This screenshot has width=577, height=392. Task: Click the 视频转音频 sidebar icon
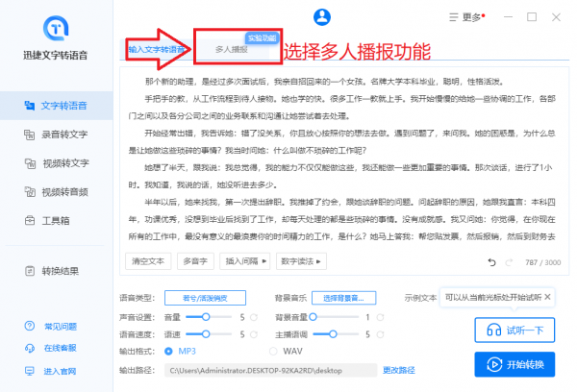(x=30, y=191)
